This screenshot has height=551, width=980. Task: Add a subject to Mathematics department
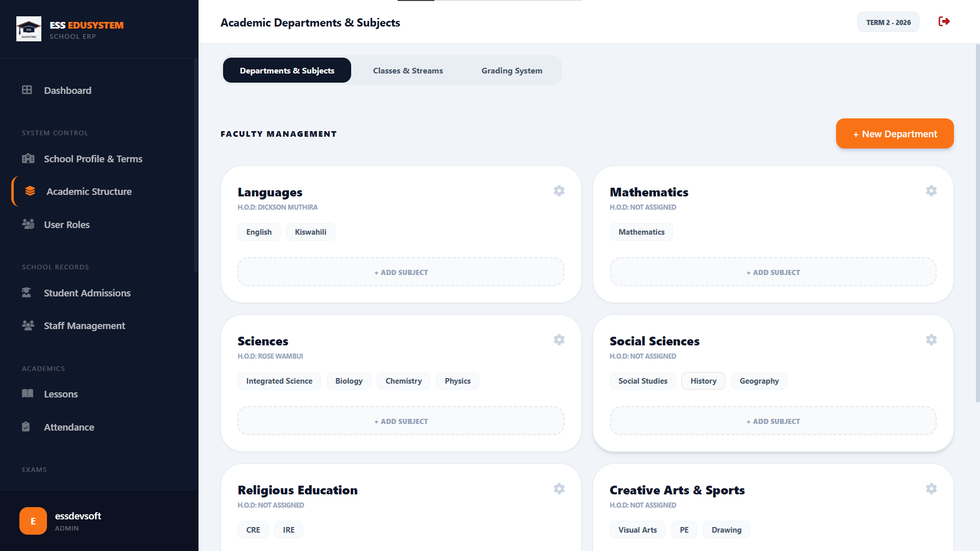(x=773, y=272)
